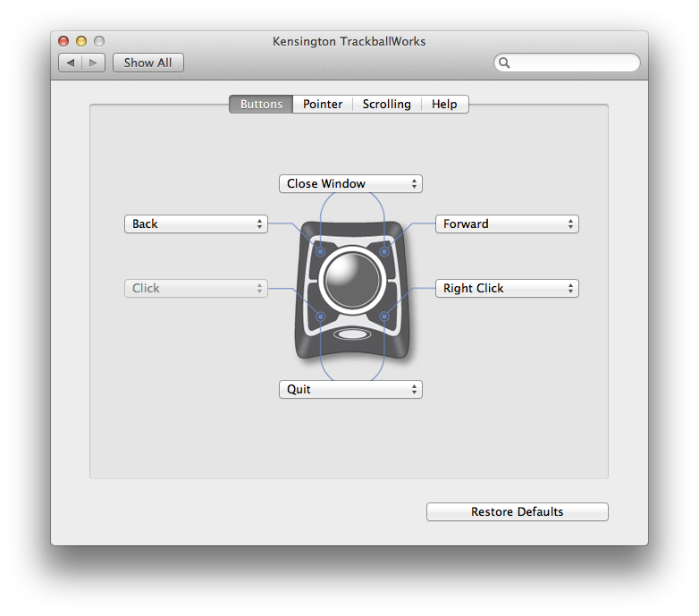This screenshot has width=699, height=616.
Task: Open the Right Click assignment dropdown
Action: [507, 289]
